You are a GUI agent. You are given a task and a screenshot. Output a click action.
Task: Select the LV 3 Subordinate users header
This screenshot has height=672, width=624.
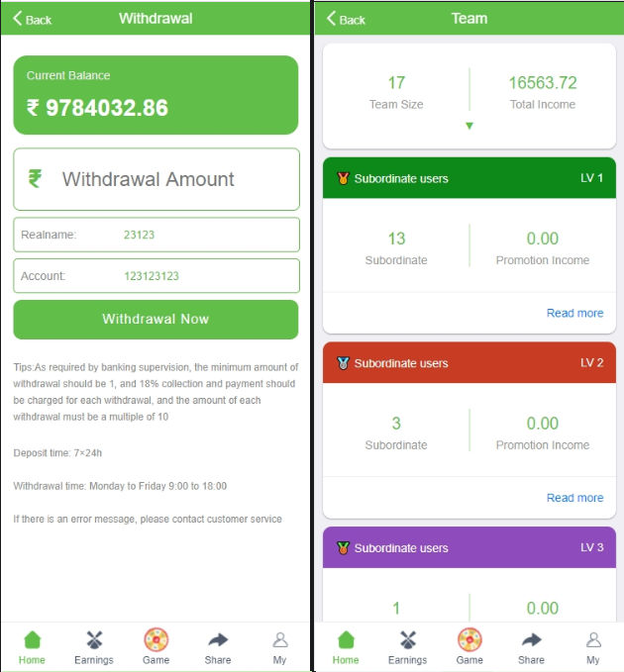pyautogui.click(x=469, y=547)
